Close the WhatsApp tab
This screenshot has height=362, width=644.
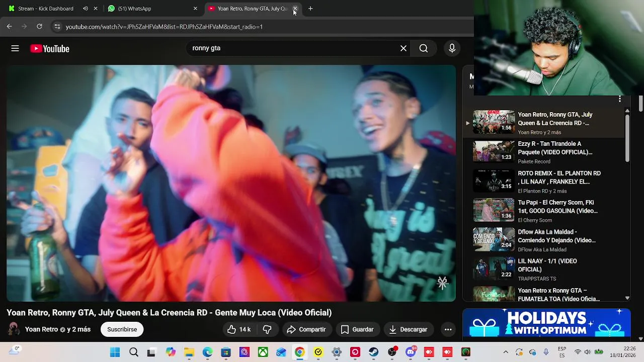(x=195, y=9)
